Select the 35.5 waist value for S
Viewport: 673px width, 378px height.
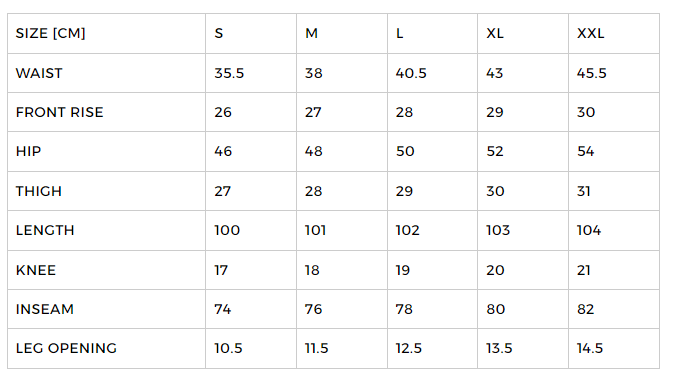coord(229,73)
